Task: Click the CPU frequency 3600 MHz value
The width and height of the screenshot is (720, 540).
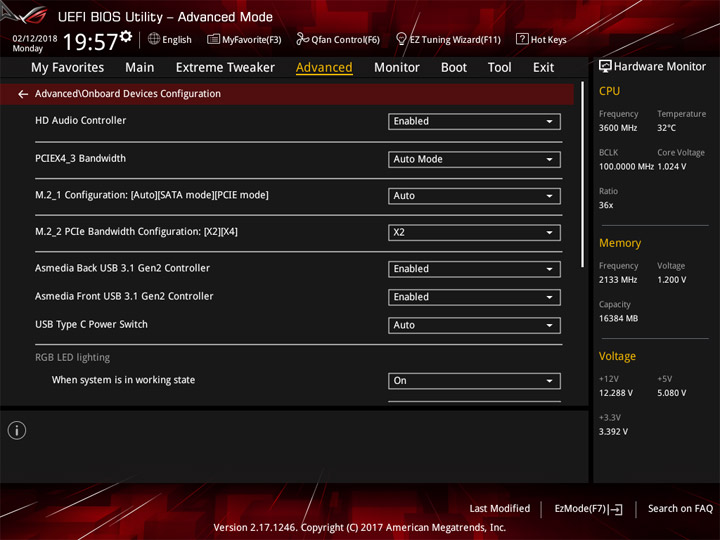Action: click(x=618, y=128)
